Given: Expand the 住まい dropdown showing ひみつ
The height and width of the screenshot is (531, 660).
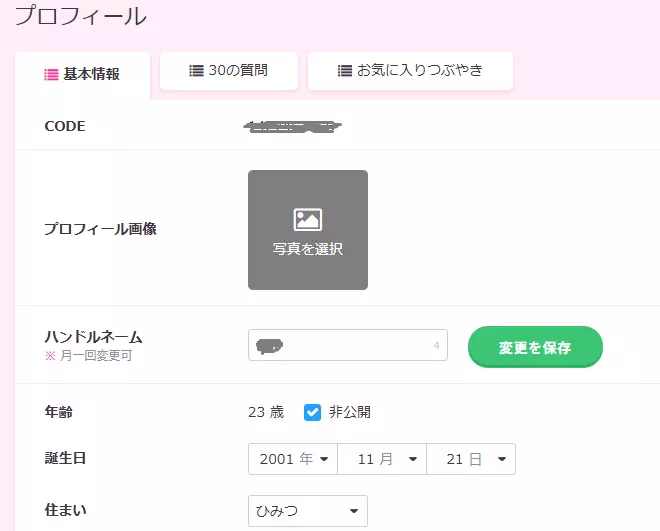Looking at the screenshot, I should [x=307, y=511].
